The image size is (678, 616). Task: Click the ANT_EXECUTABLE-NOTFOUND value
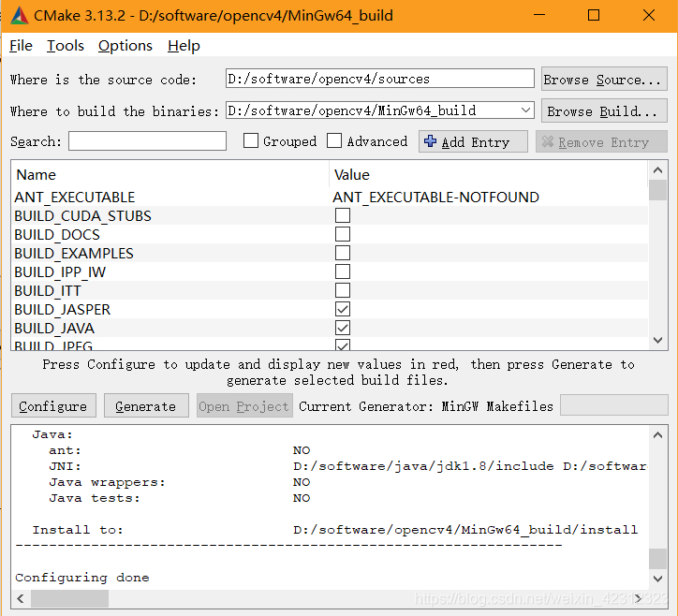click(435, 198)
